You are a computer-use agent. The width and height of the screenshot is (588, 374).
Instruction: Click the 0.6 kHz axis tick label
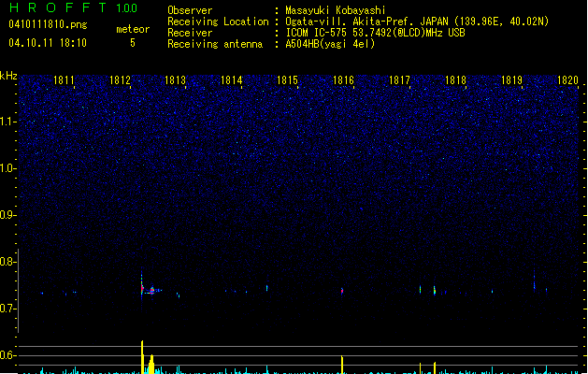click(x=7, y=355)
